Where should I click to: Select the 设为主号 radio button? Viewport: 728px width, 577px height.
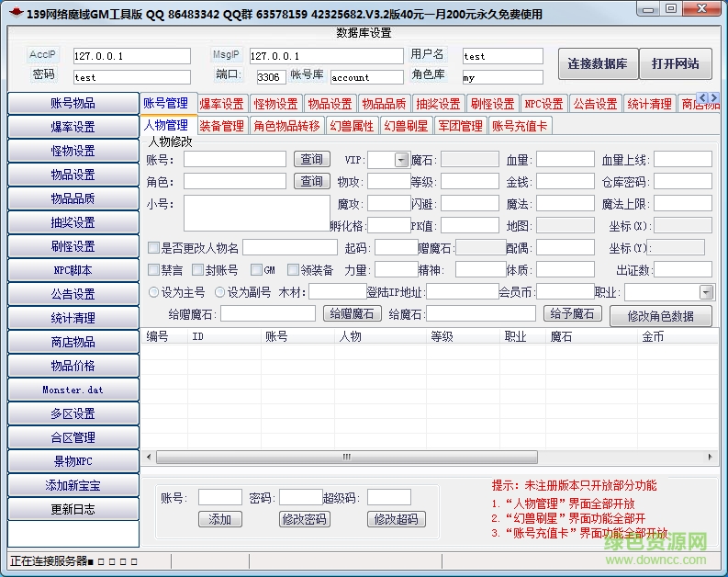[153, 292]
